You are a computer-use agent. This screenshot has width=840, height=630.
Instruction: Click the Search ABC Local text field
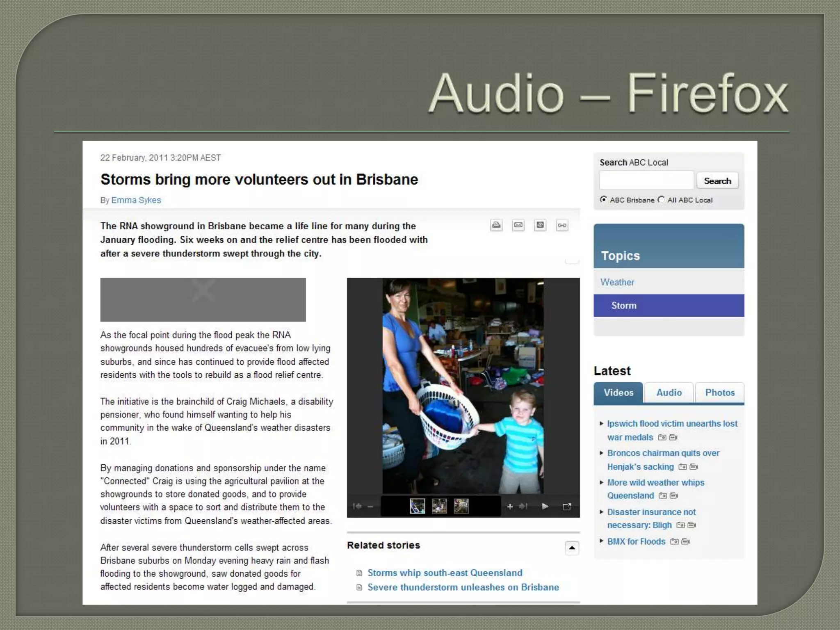(646, 180)
